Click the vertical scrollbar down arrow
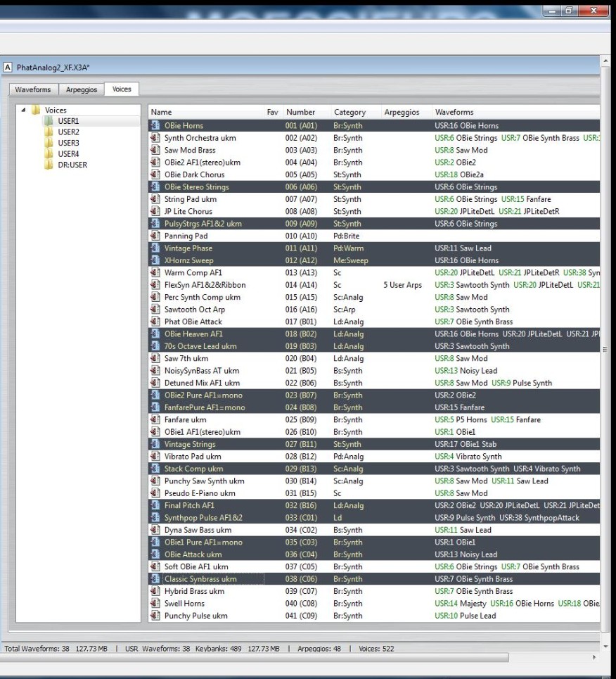 [x=605, y=647]
